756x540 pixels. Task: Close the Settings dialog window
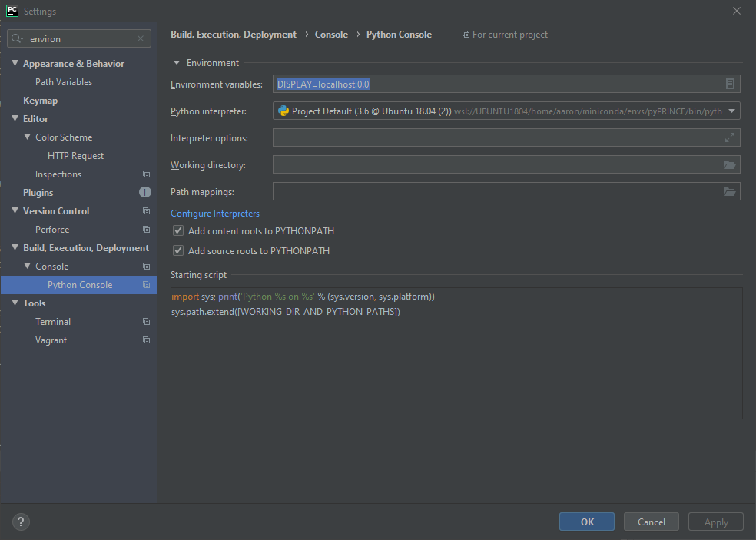tap(736, 11)
